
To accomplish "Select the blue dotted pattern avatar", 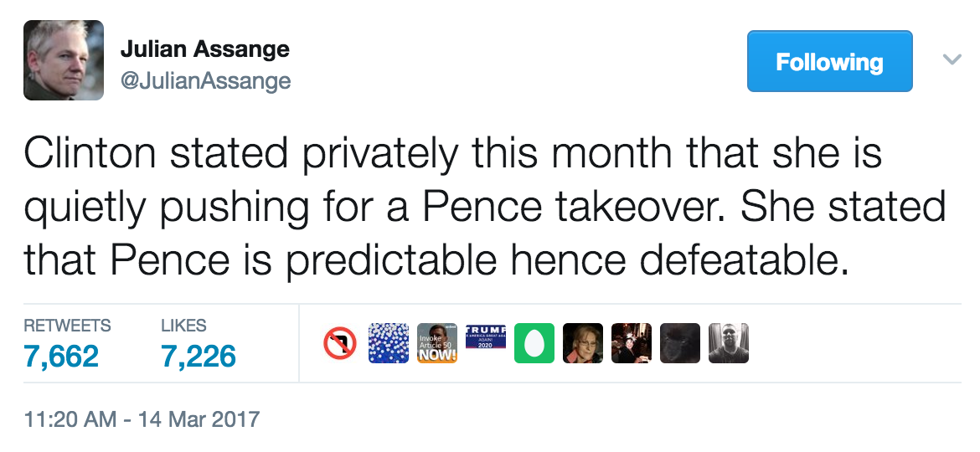I will 389,342.
